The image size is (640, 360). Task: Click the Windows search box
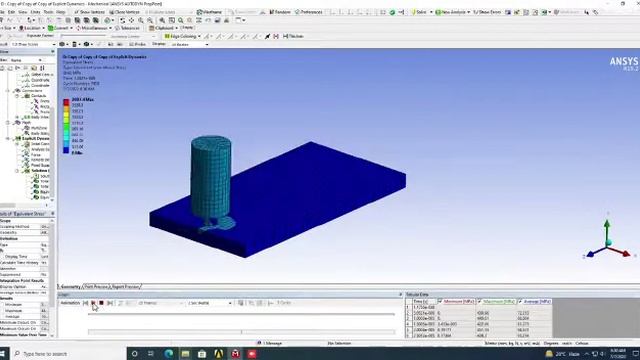pyautogui.click(x=69, y=354)
